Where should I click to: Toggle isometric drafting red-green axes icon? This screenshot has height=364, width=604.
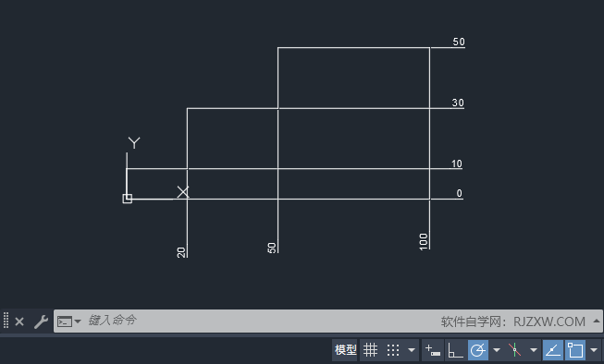(514, 350)
